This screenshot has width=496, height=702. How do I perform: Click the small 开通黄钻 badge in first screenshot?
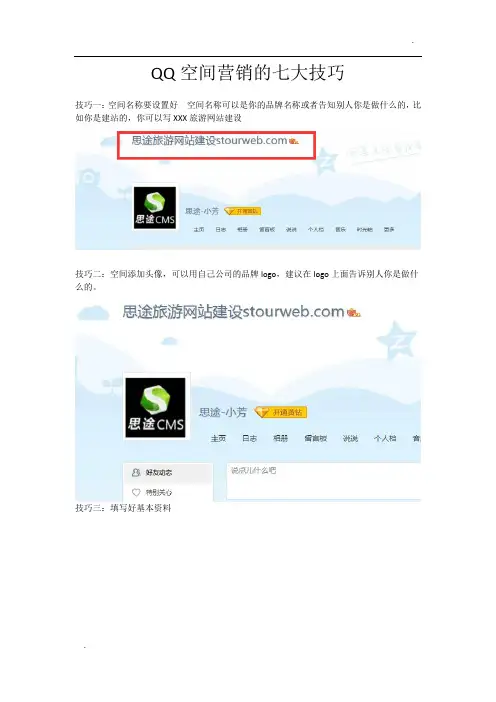(242, 211)
